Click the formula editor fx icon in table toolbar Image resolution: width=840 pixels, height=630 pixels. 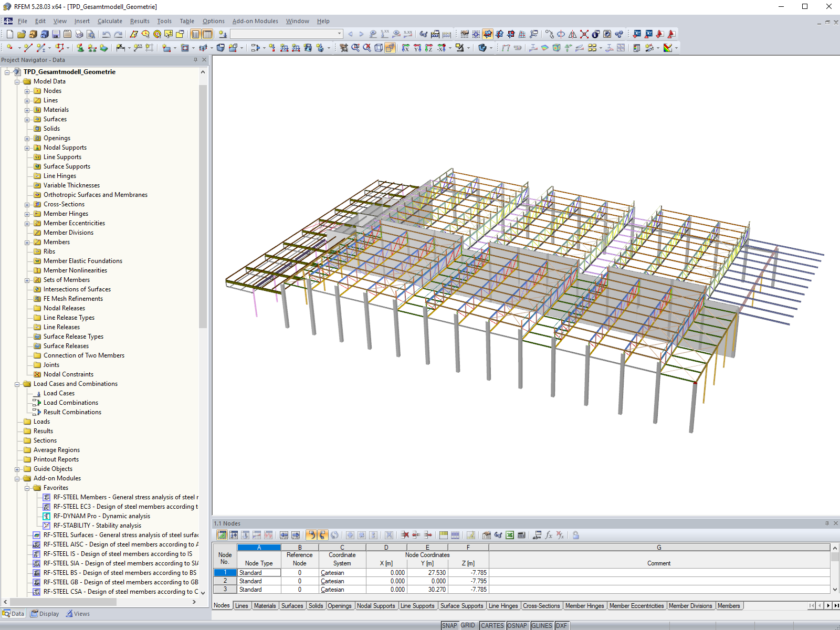pos(549,535)
